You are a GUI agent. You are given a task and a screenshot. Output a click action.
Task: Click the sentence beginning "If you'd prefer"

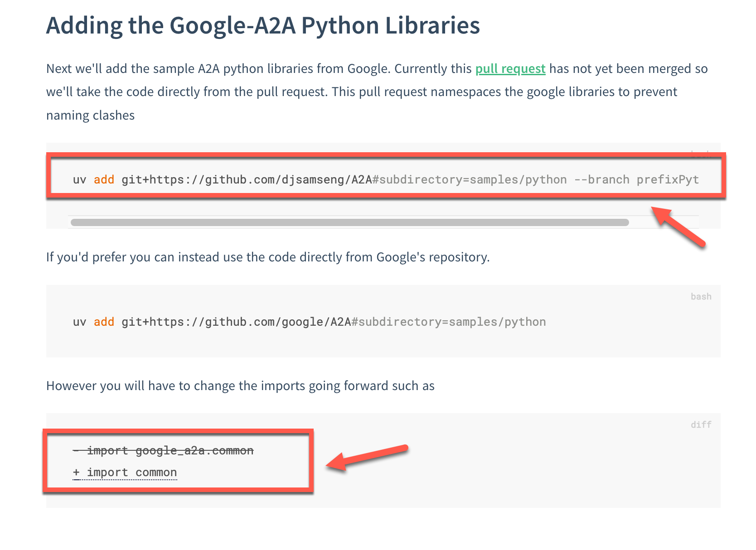(x=268, y=257)
